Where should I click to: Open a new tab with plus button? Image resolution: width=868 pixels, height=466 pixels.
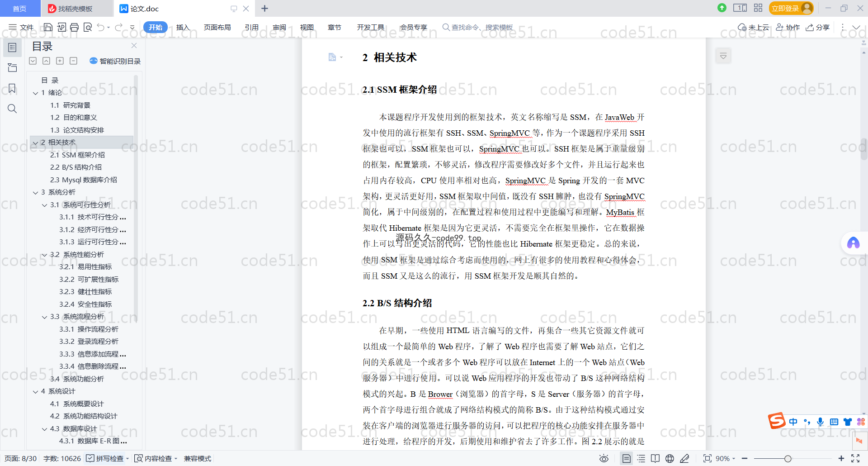tap(265, 9)
